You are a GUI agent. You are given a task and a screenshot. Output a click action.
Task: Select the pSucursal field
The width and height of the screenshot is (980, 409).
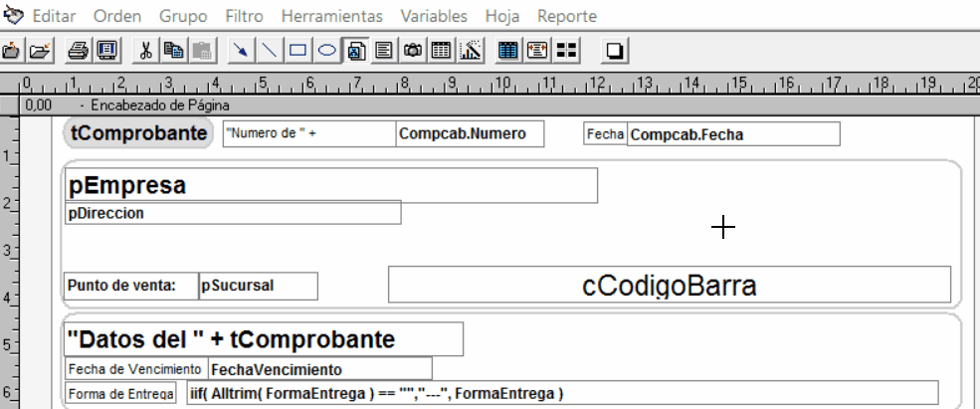coord(258,286)
